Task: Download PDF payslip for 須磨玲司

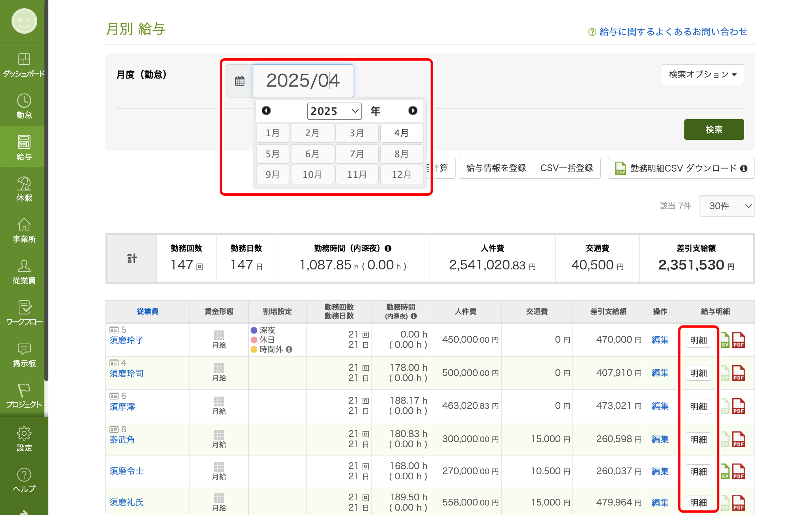Action: pyautogui.click(x=738, y=373)
